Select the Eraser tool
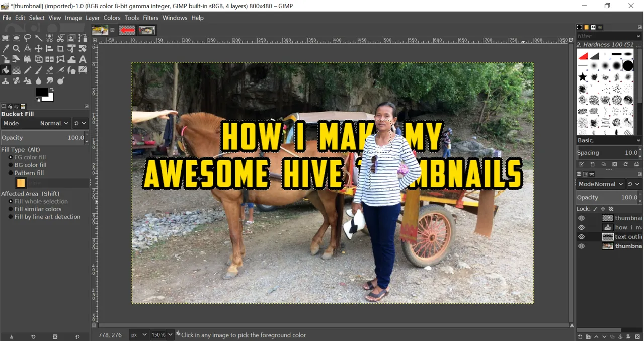644x341 pixels. click(x=50, y=70)
